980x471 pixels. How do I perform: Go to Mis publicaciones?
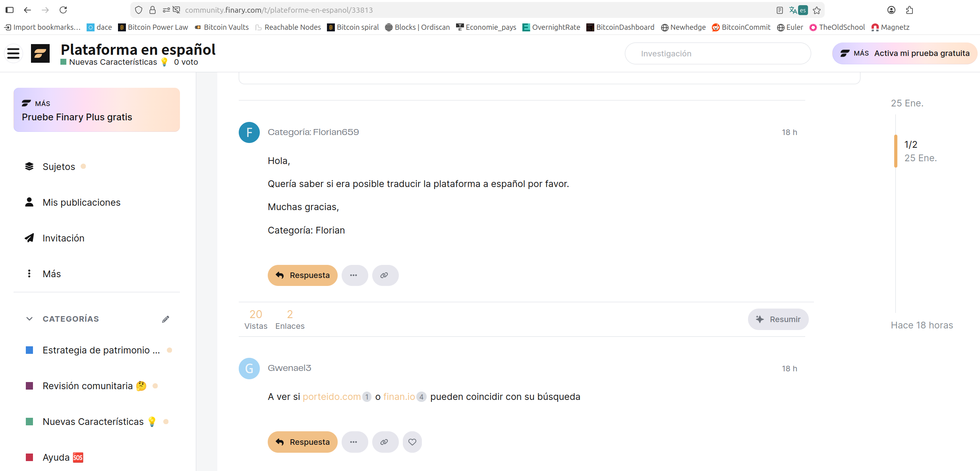81,203
